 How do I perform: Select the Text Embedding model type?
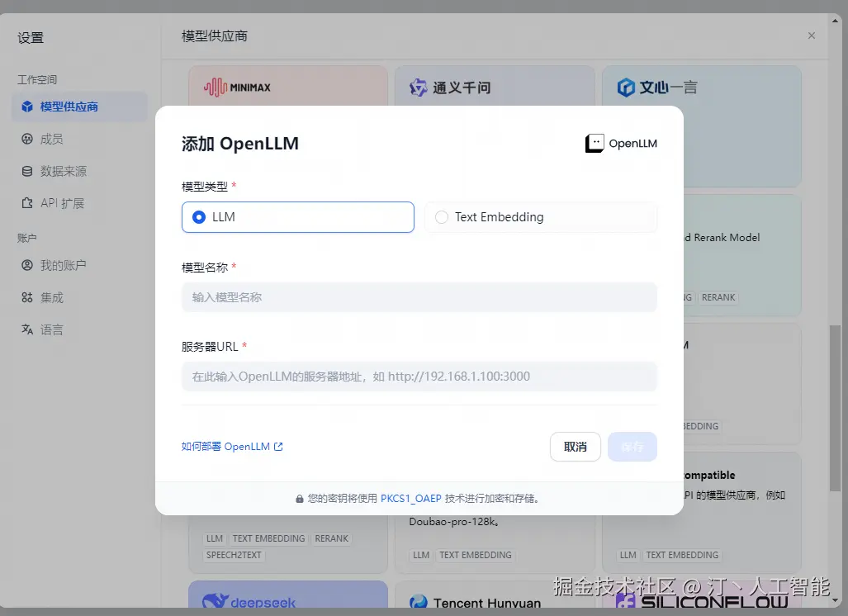(x=541, y=217)
